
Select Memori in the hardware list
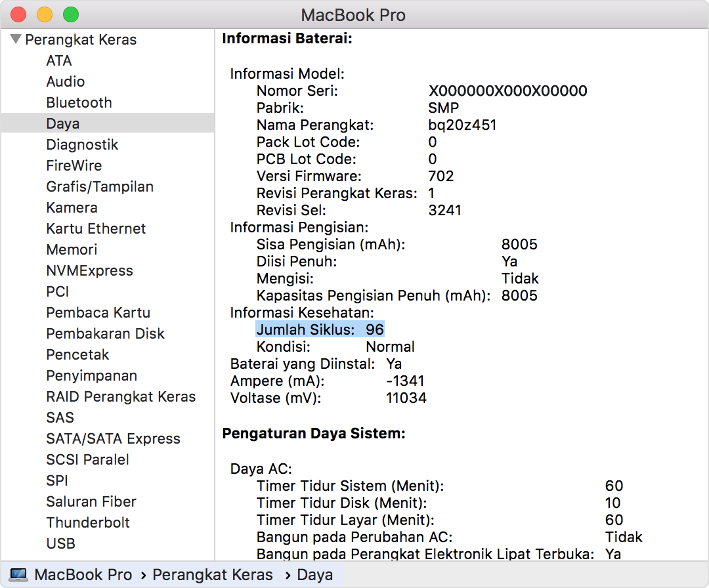coord(72,249)
